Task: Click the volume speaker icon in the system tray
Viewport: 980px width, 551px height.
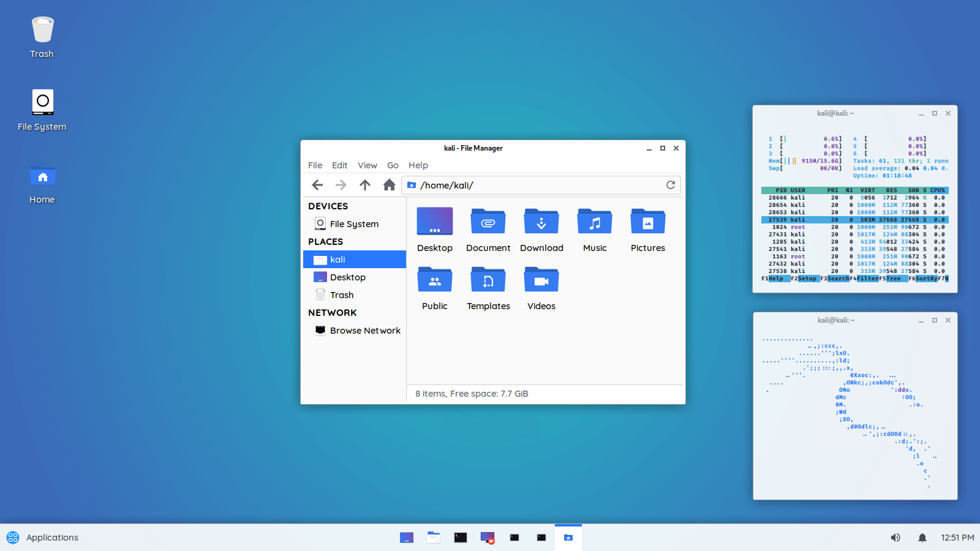Action: (895, 537)
